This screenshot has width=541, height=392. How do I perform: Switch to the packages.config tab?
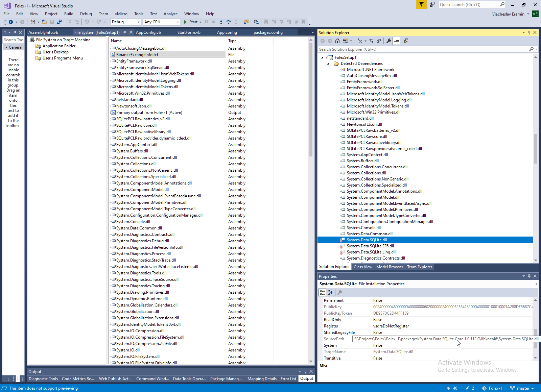click(268, 32)
